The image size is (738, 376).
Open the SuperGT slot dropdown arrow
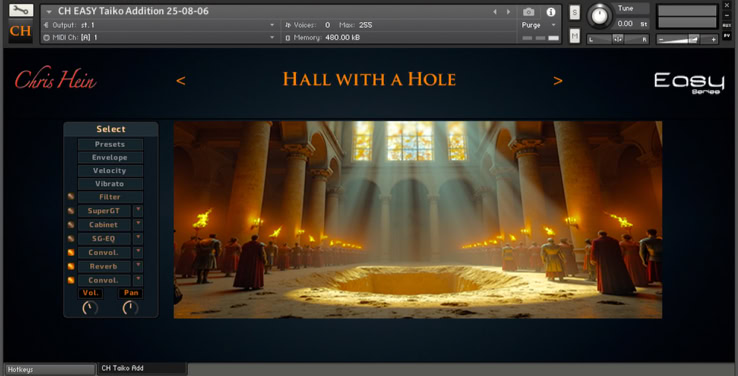(x=138, y=210)
